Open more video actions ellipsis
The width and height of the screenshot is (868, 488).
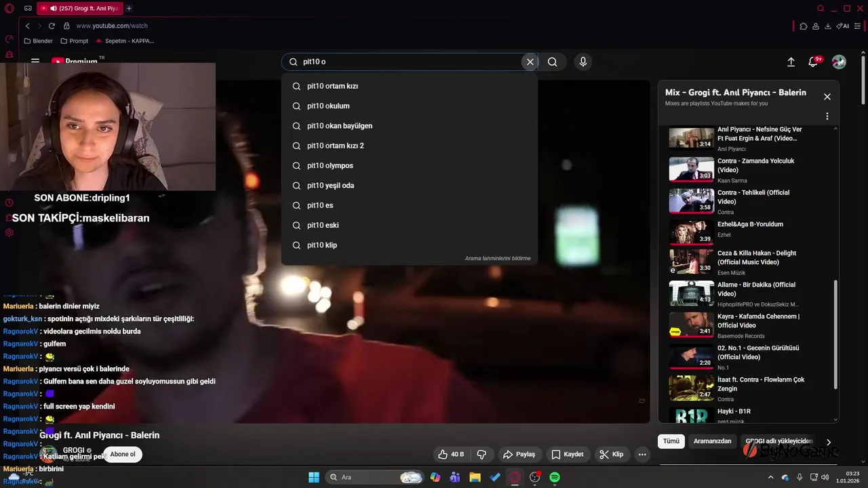click(642, 454)
